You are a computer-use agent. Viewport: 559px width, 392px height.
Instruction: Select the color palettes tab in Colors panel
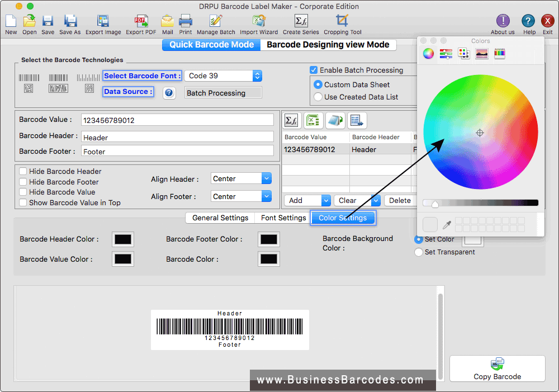pyautogui.click(x=463, y=54)
